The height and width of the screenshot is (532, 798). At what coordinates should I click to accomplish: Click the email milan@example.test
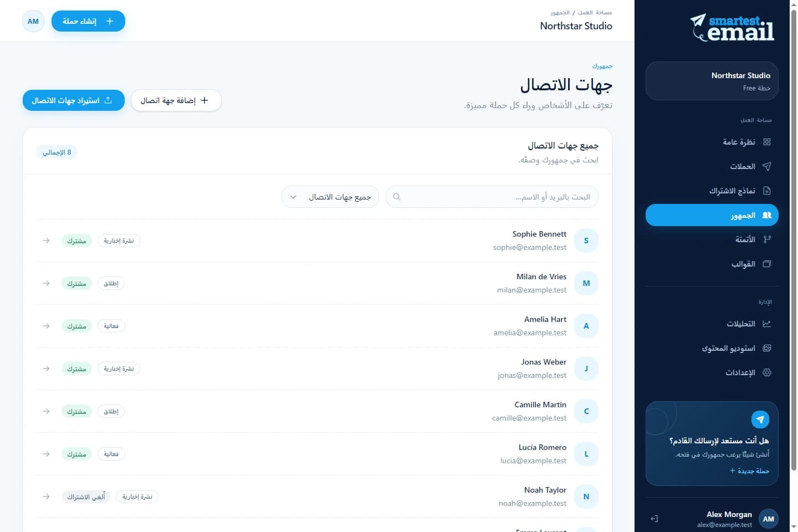532,290
